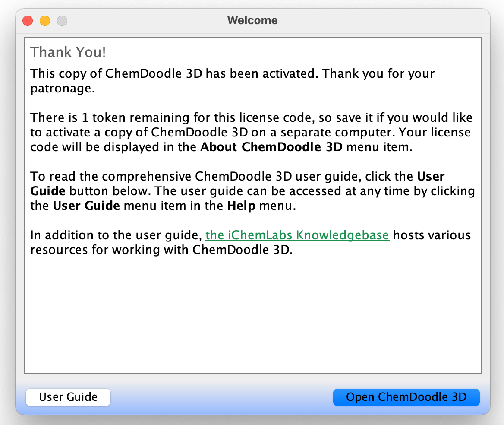Click the Welcome title in the title bar
Viewport: 504px width, 425px height.
[x=252, y=20]
